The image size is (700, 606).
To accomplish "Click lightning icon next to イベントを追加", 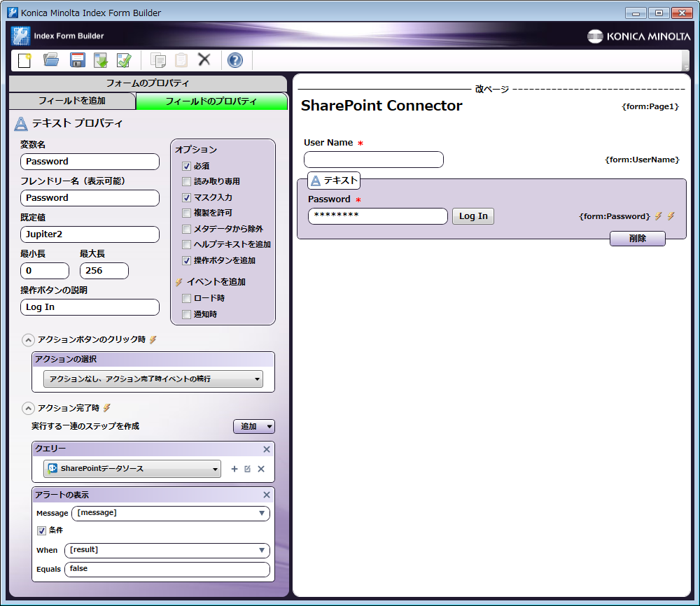I will pos(178,282).
